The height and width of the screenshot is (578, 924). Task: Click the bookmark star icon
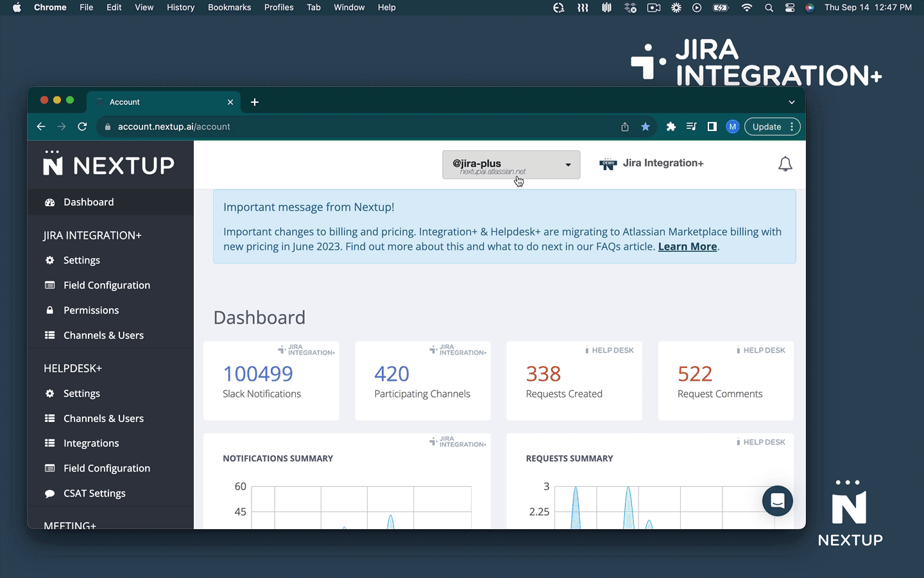[x=646, y=127]
